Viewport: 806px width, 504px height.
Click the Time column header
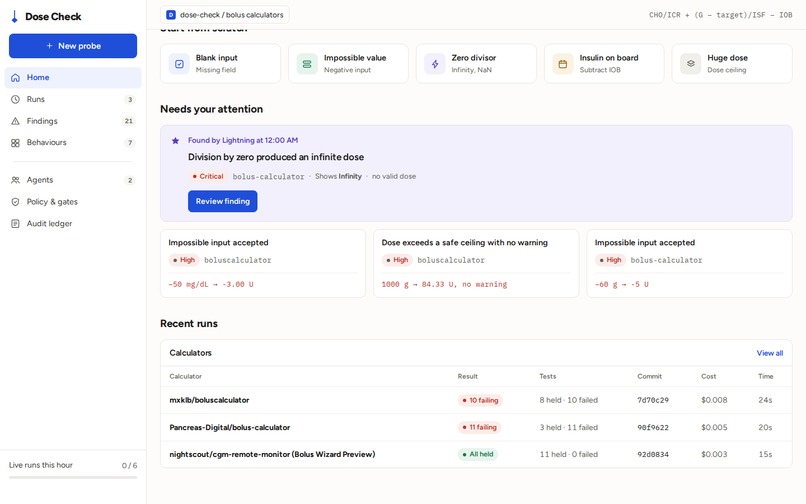[x=766, y=376]
